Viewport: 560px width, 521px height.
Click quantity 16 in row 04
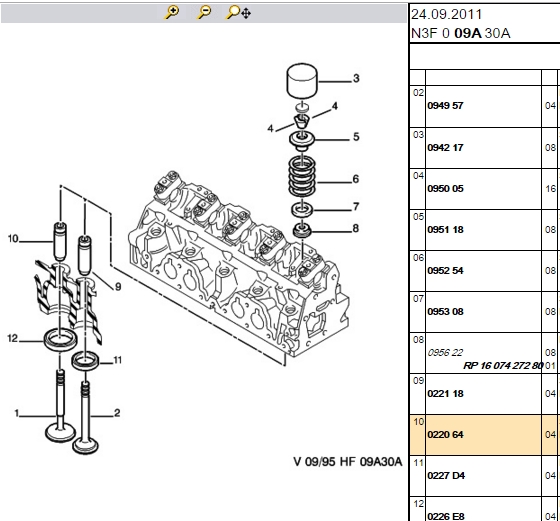click(550, 189)
